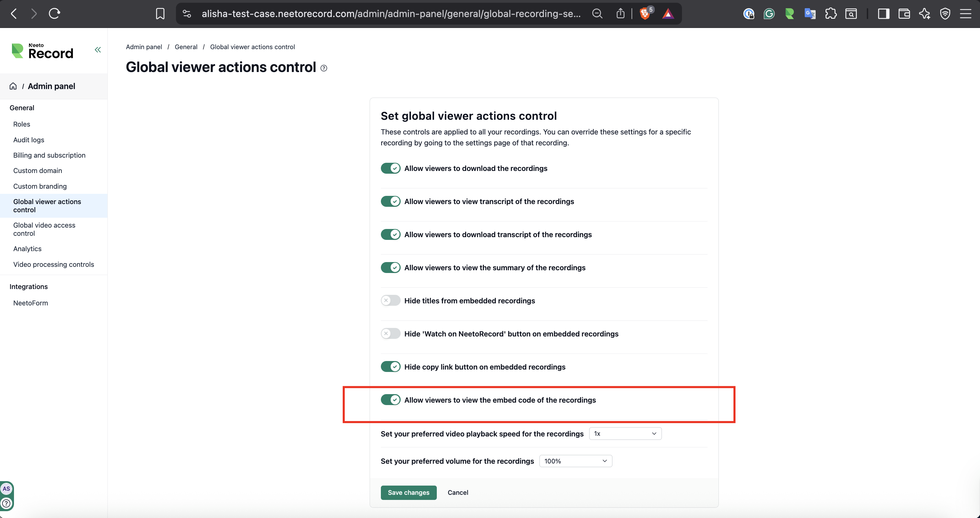Disable allow viewers to download recordings
The height and width of the screenshot is (518, 980).
(x=390, y=168)
